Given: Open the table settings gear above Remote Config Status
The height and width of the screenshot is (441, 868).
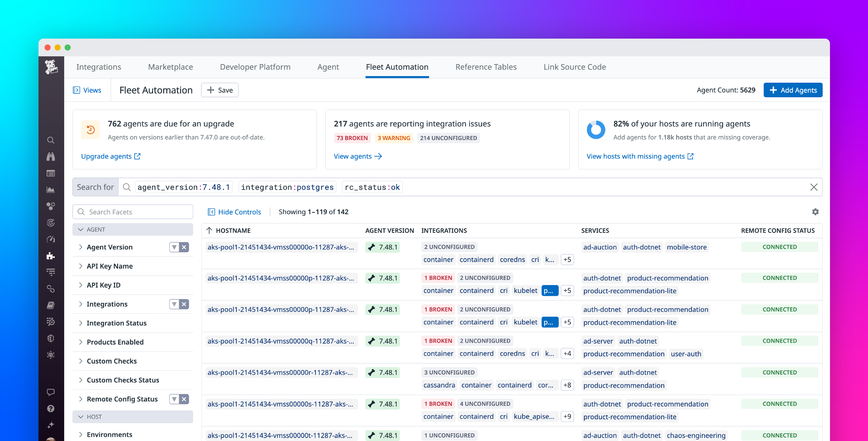Looking at the screenshot, I should (816, 212).
